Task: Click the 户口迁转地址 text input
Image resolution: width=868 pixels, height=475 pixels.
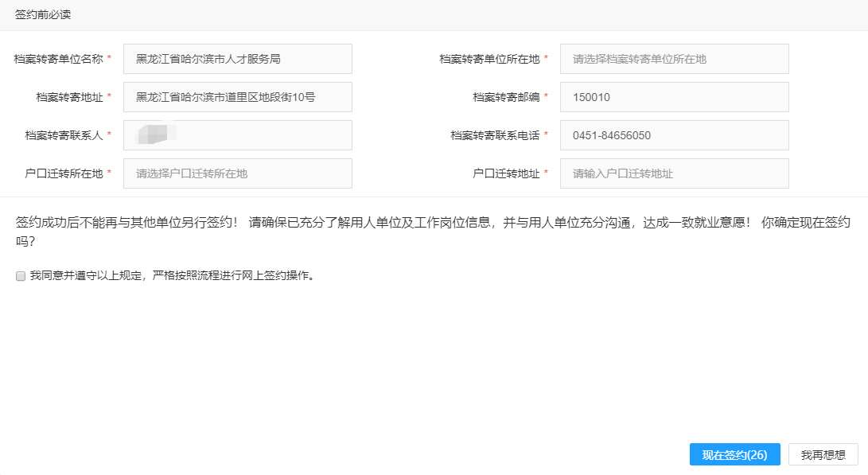Action: (x=674, y=173)
